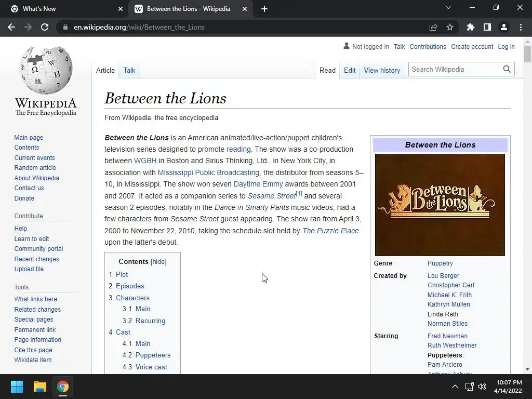The width and height of the screenshot is (532, 399).
Task: Open Recent changes in the sidebar
Action: (x=37, y=259)
